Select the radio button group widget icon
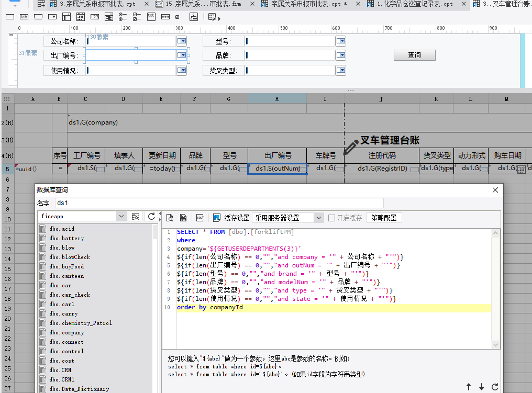 tap(123, 17)
